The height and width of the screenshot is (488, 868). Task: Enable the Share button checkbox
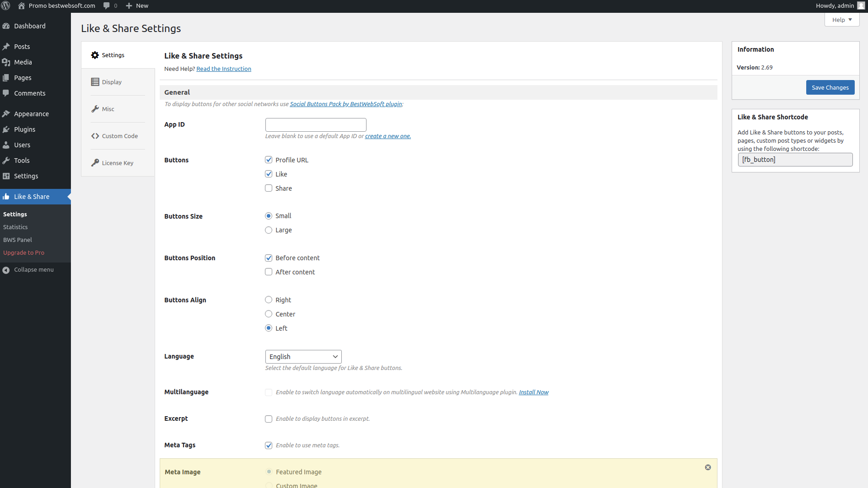[269, 188]
